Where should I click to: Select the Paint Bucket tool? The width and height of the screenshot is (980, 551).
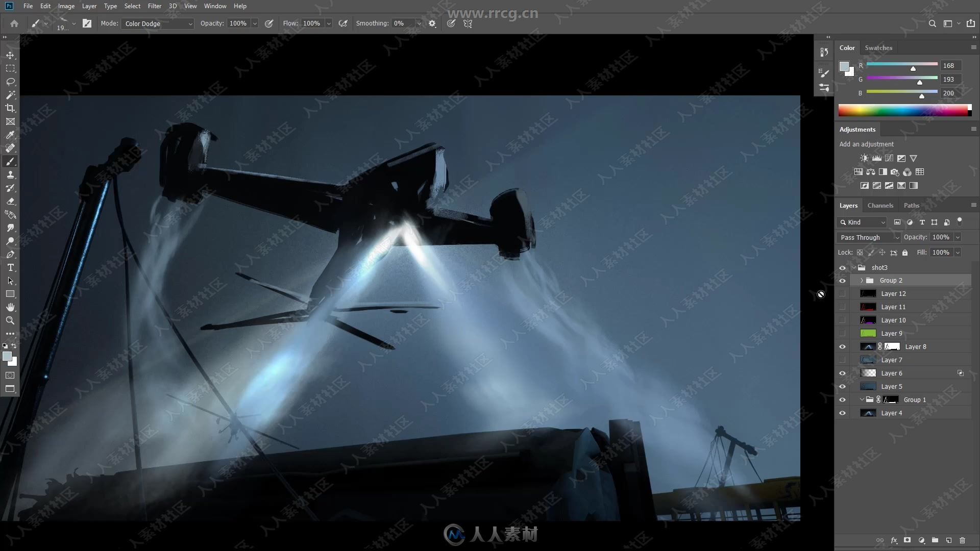point(10,214)
